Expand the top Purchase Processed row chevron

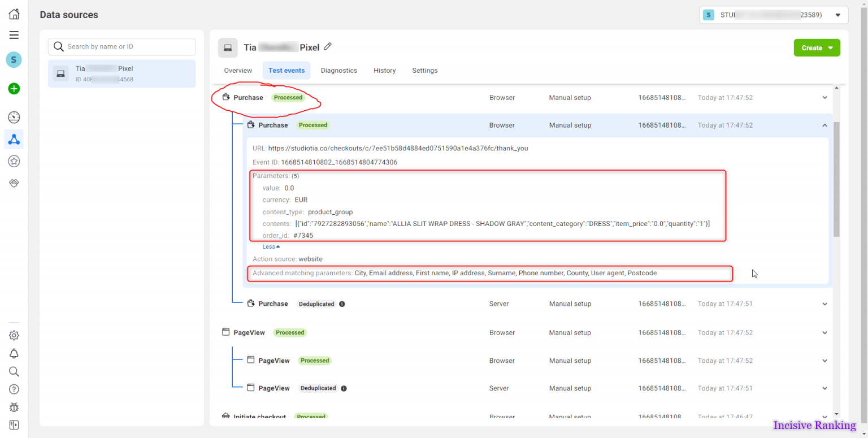824,98
